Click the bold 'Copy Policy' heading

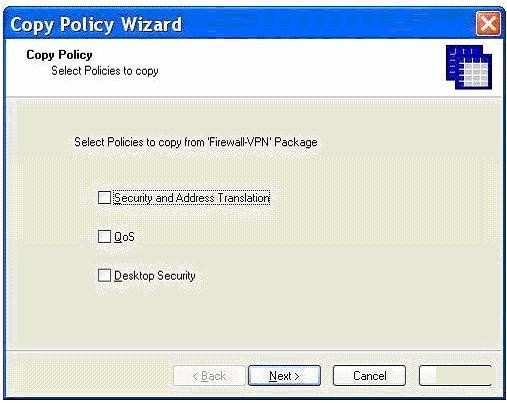coord(59,55)
